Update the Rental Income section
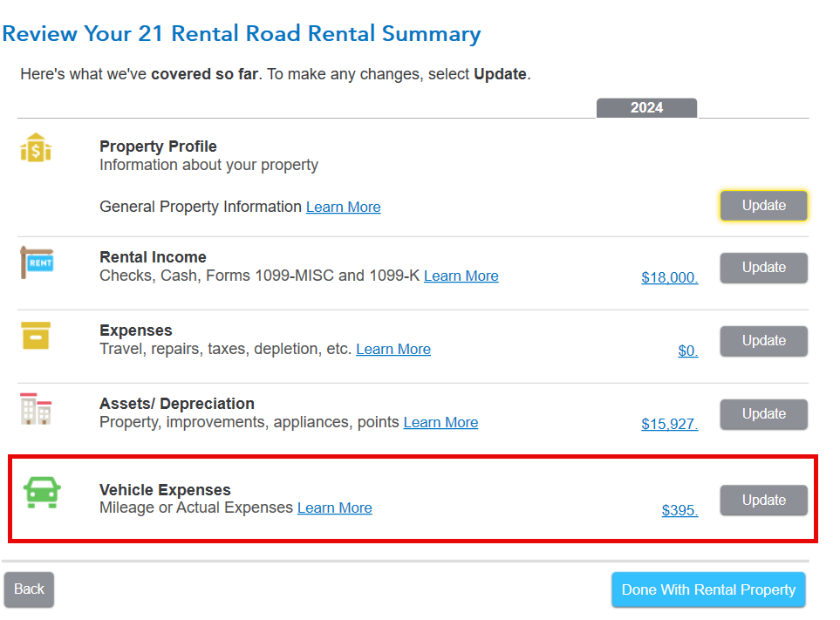The image size is (840, 620). tap(763, 268)
